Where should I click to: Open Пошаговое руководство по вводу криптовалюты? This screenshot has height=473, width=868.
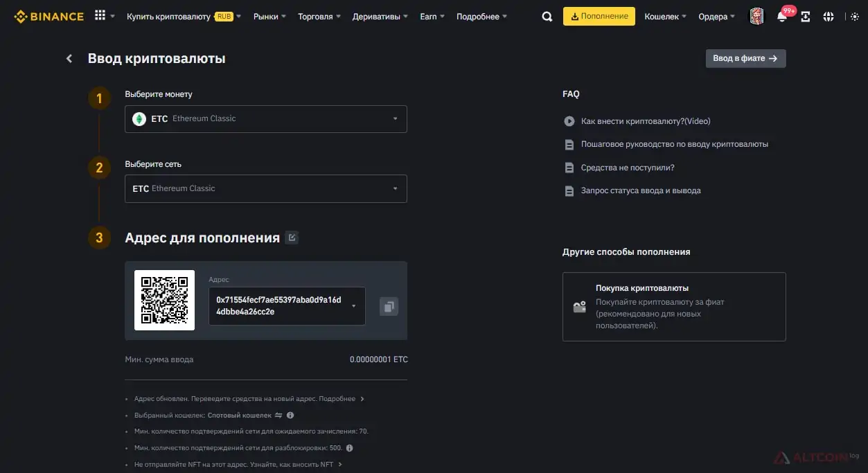coord(675,144)
